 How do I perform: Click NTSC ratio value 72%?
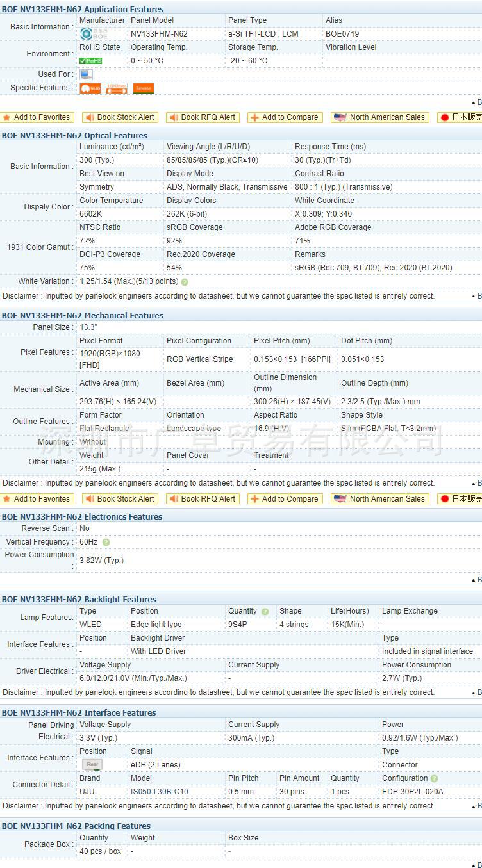(87, 241)
